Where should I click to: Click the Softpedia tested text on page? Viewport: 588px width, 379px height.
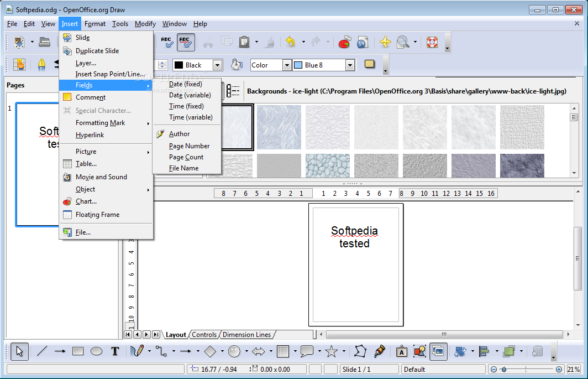(x=354, y=237)
